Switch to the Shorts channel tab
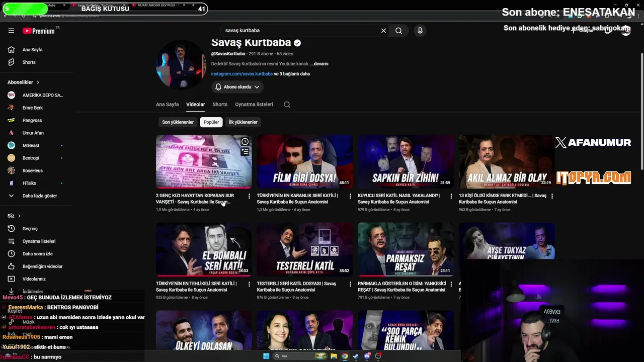The width and height of the screenshot is (644, 362). tap(220, 105)
